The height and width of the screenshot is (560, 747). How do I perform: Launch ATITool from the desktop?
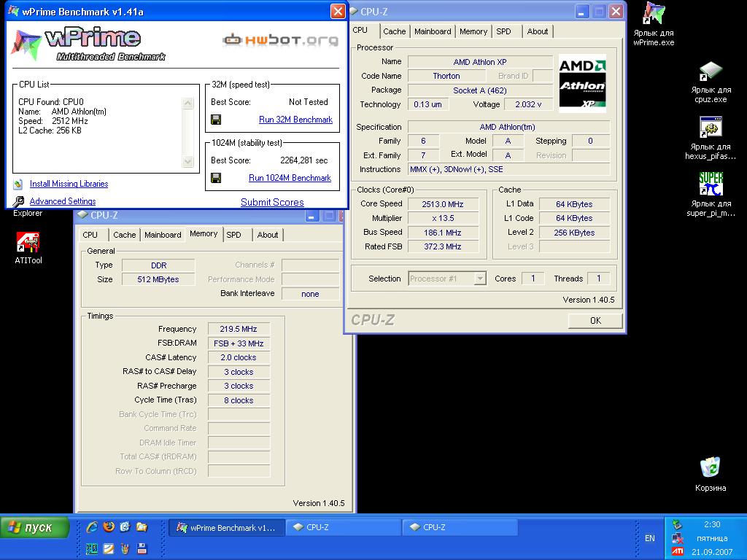pos(28,248)
